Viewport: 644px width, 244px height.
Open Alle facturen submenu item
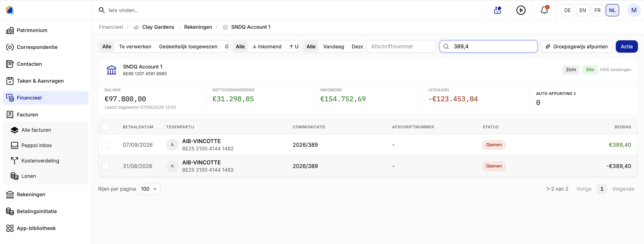46,130
